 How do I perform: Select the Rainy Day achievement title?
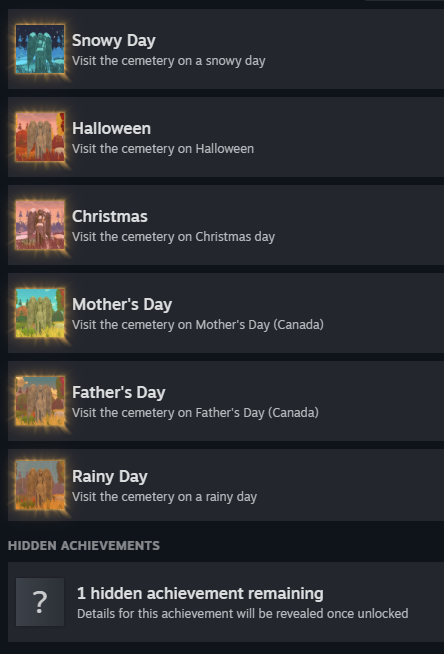pyautogui.click(x=110, y=476)
